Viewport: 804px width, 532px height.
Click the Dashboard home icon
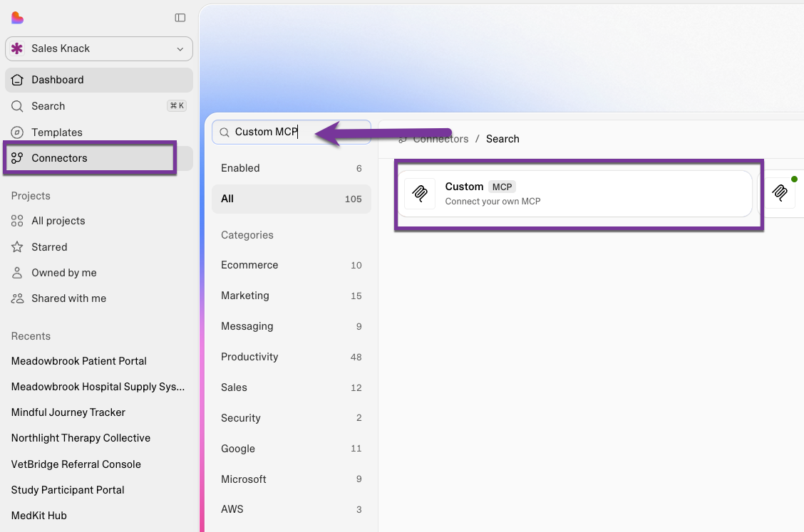(17, 80)
